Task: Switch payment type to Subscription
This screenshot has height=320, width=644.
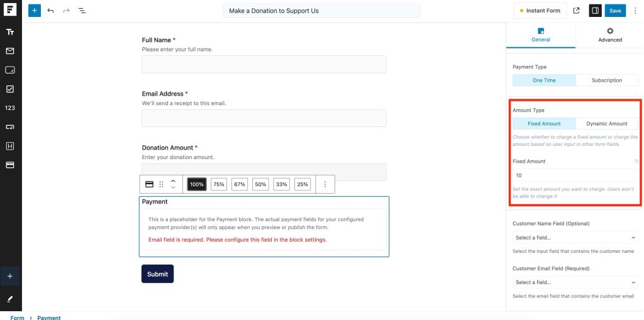Action: (607, 80)
